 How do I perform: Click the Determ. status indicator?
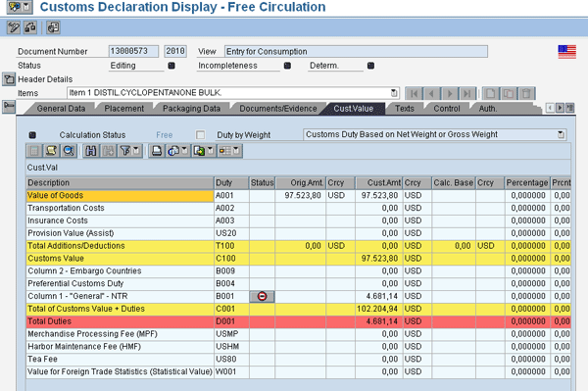370,66
